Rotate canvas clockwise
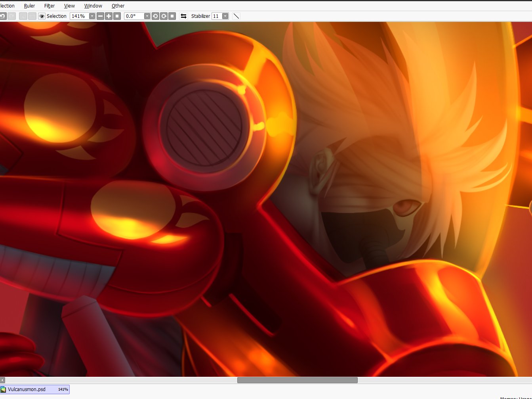Screen dimensions: 532x399 click(164, 16)
